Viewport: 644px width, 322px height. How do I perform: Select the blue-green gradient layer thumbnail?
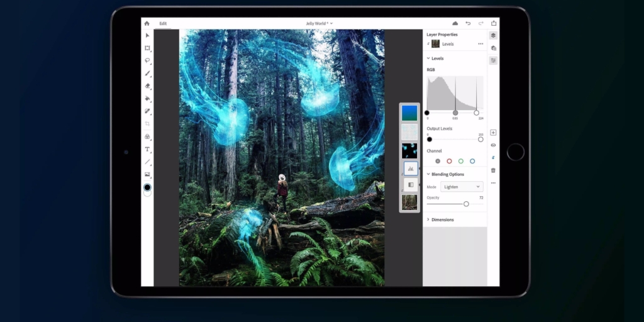pyautogui.click(x=409, y=113)
